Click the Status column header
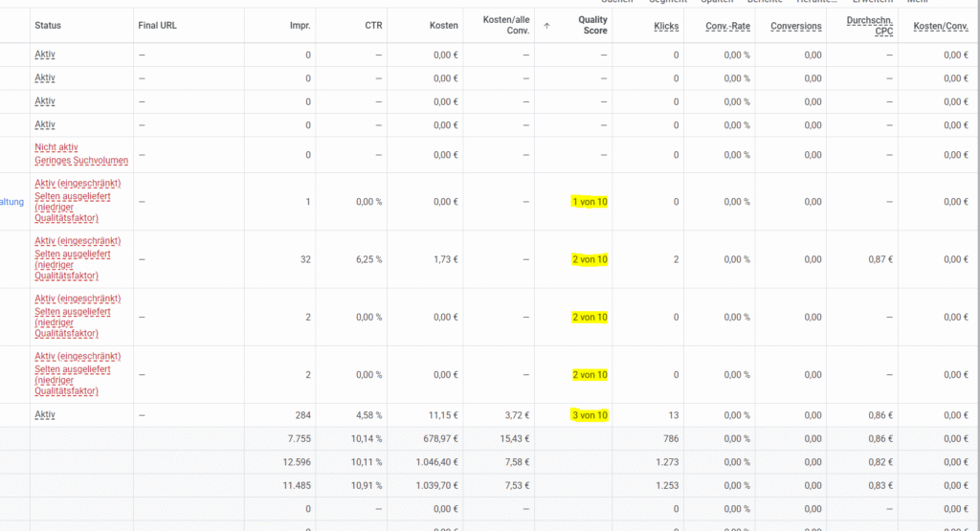980x531 pixels. click(x=48, y=26)
